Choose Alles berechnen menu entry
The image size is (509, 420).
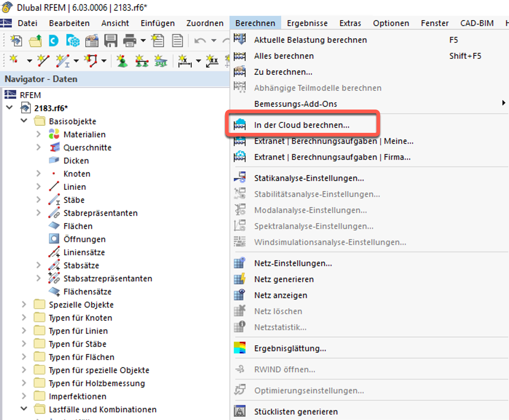[370, 56]
